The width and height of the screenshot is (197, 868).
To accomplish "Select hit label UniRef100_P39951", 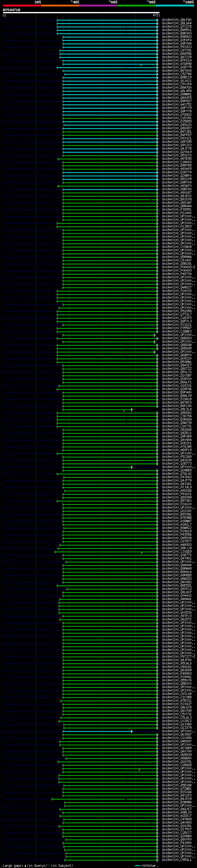I will click(x=177, y=209).
